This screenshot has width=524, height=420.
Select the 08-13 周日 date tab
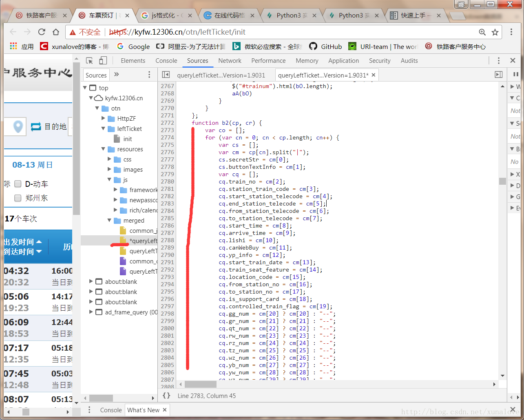(33, 165)
